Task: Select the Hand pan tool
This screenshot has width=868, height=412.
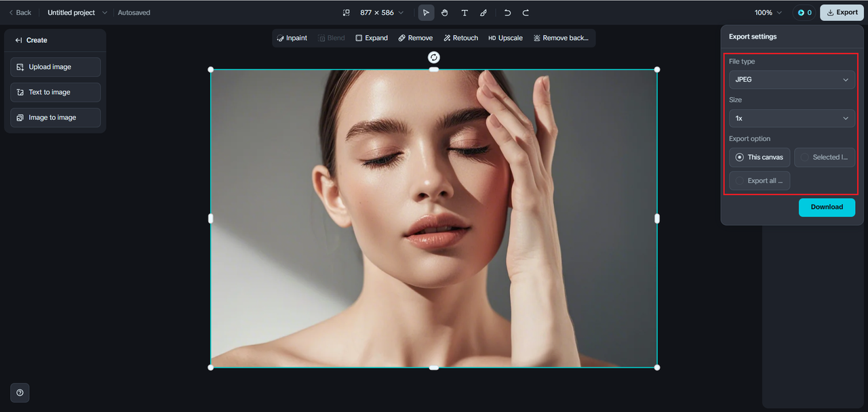Action: point(445,12)
